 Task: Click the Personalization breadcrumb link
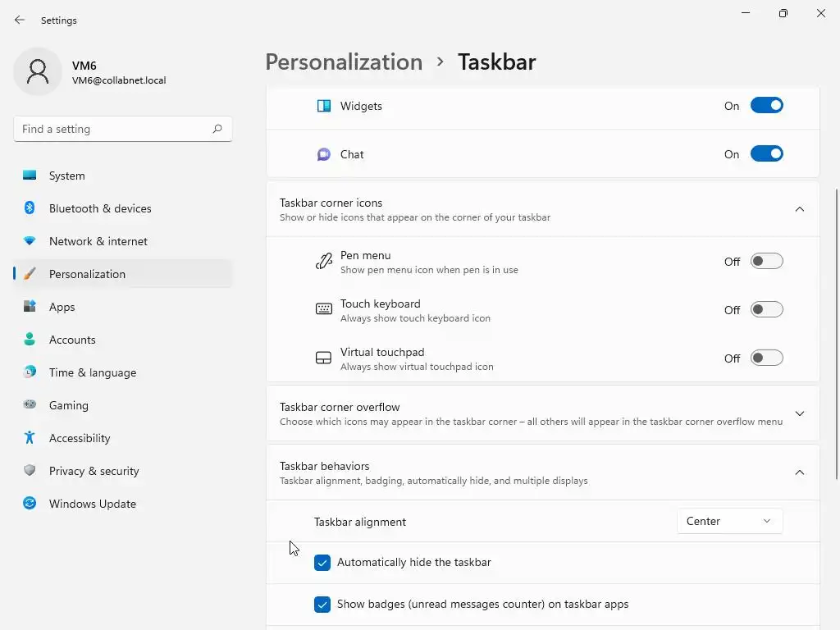pyautogui.click(x=344, y=62)
